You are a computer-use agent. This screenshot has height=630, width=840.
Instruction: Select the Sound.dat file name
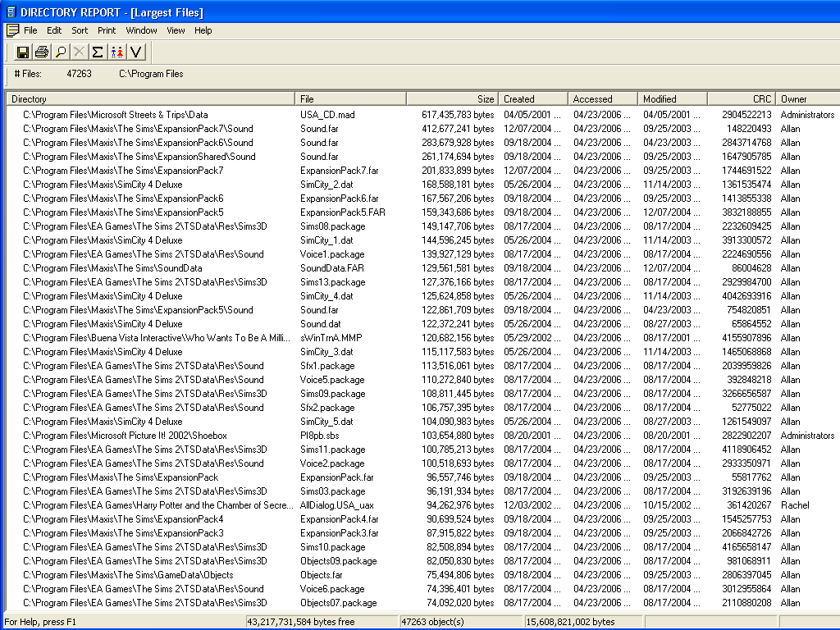pyautogui.click(x=321, y=323)
